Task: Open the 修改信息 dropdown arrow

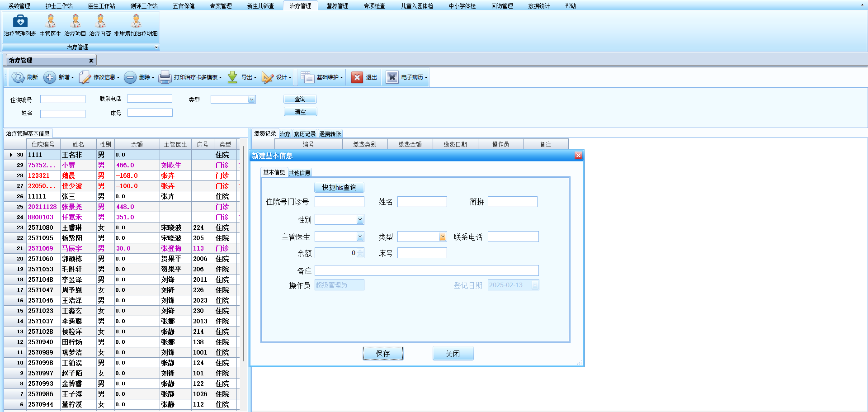Action: pyautogui.click(x=118, y=78)
